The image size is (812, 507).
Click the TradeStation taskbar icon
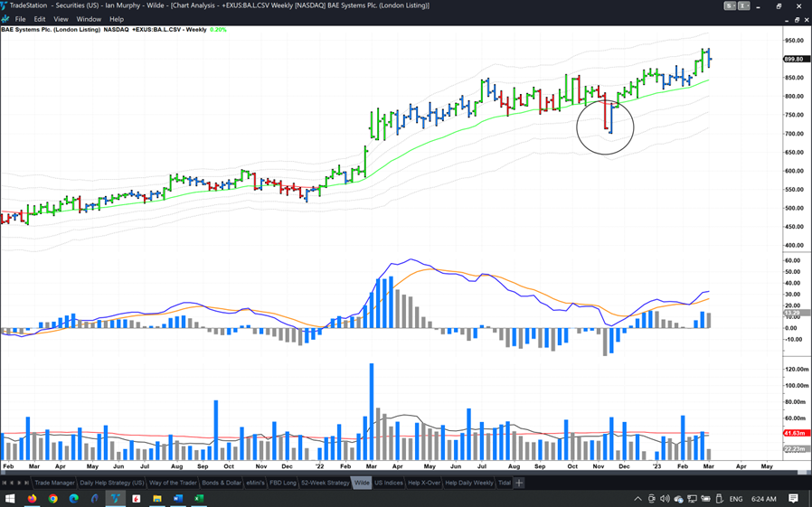[116, 499]
